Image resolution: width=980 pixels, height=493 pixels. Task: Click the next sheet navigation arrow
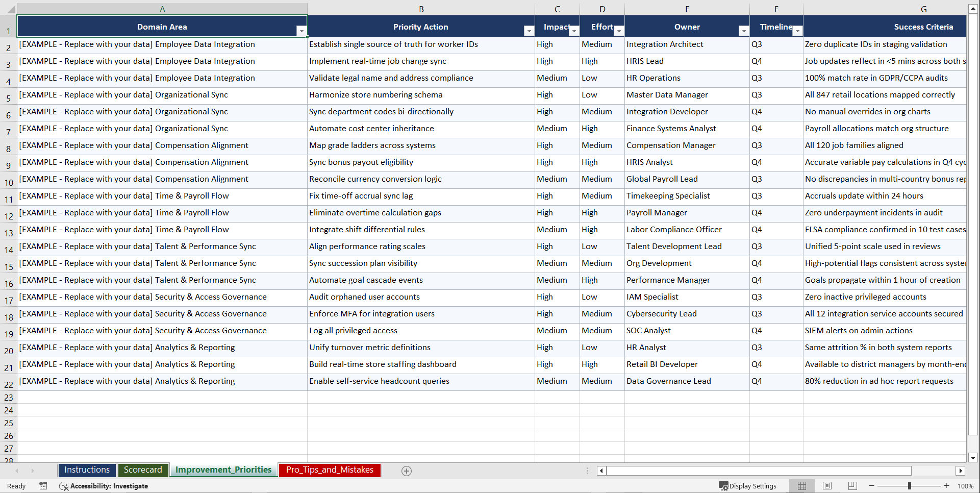(33, 471)
